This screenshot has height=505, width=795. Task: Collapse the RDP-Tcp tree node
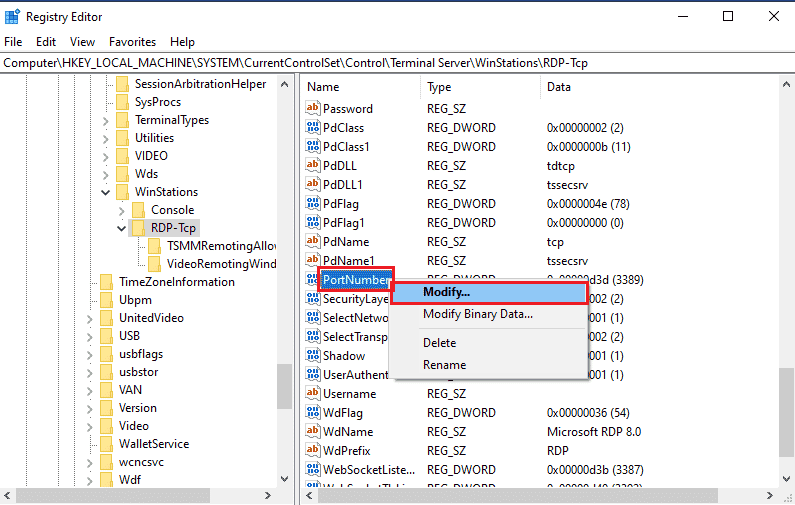pos(121,228)
